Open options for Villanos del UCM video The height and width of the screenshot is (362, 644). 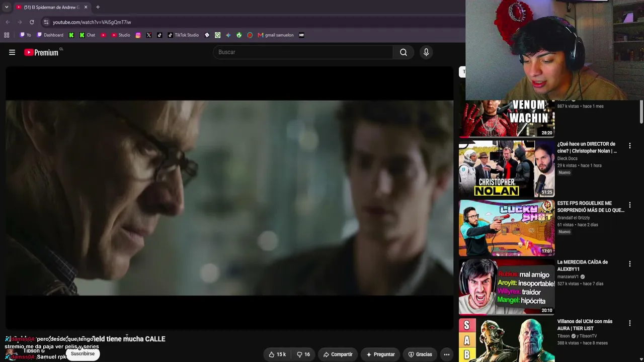629,323
